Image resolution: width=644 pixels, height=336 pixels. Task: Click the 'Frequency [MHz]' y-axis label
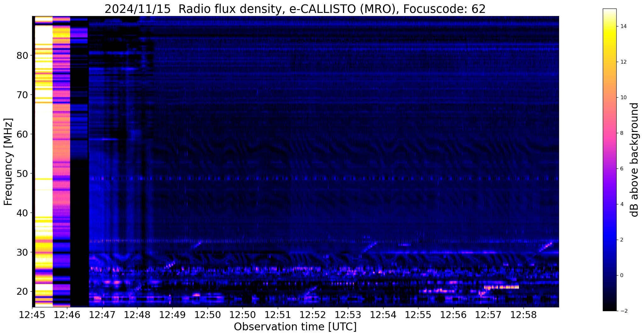8,162
